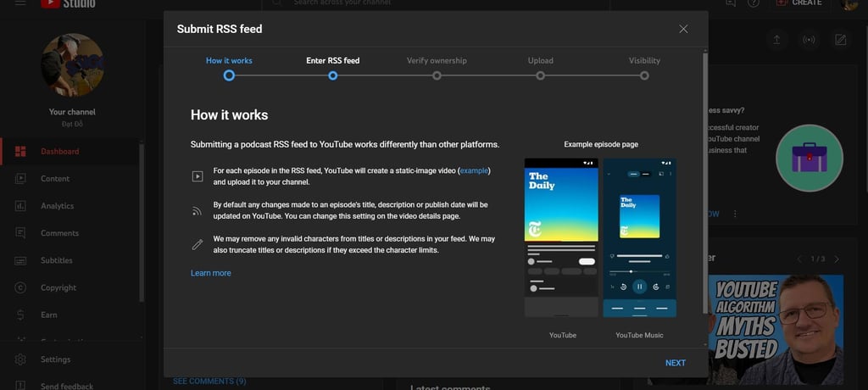This screenshot has width=868, height=390.
Task: Open Dashboard in the sidebar
Action: click(70, 151)
